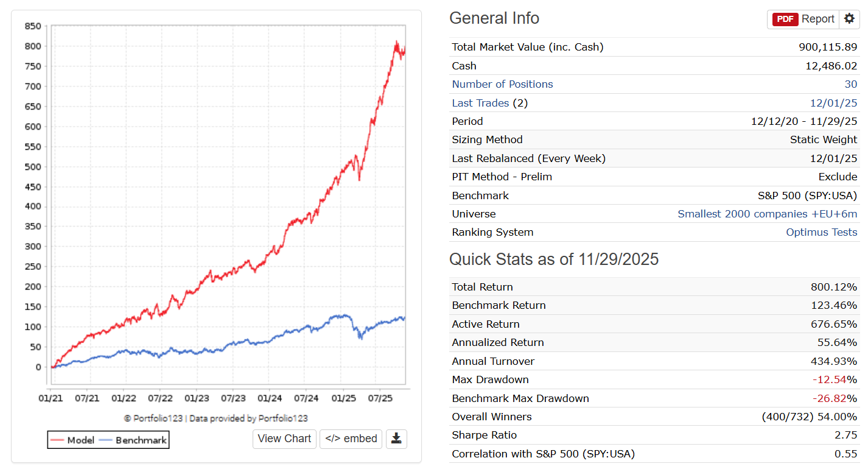Open the Number of Positions link
The width and height of the screenshot is (868, 469).
pos(502,84)
